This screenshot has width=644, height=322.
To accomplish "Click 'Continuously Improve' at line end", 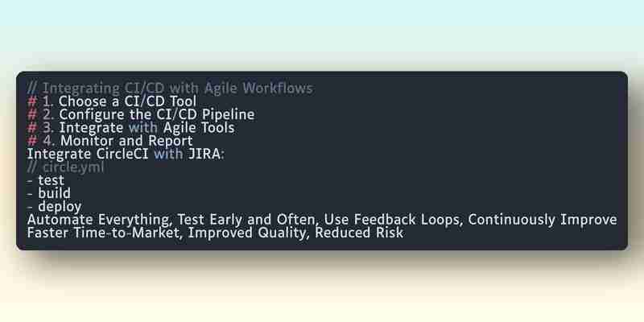I will tap(543, 220).
